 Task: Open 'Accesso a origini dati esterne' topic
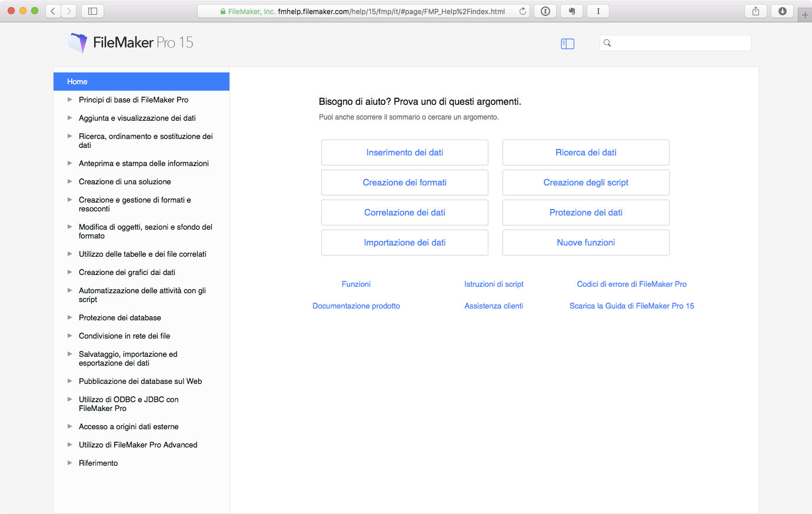click(x=128, y=427)
